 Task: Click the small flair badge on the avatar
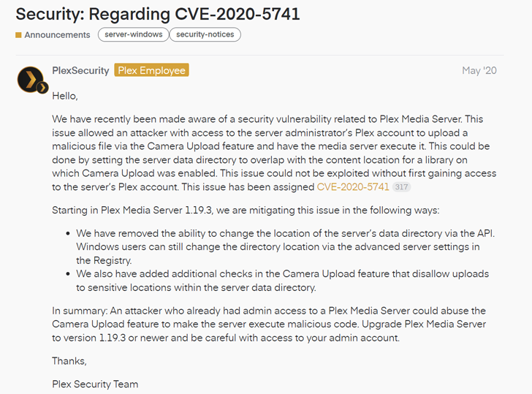point(42,88)
